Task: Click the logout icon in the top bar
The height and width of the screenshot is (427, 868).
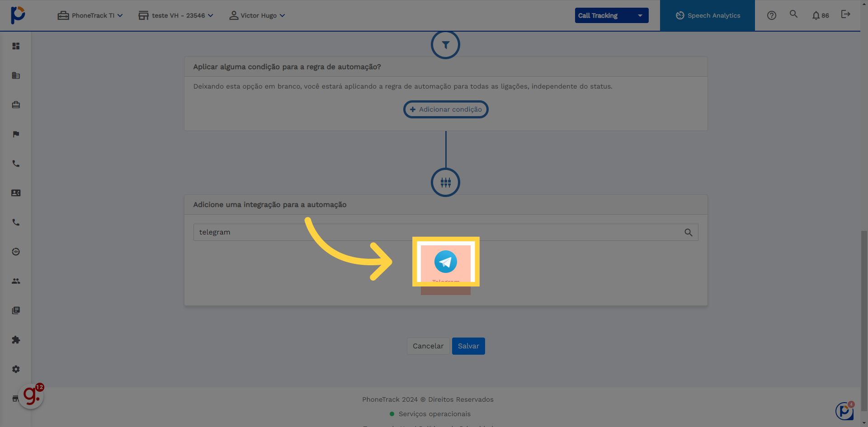Action: [845, 14]
